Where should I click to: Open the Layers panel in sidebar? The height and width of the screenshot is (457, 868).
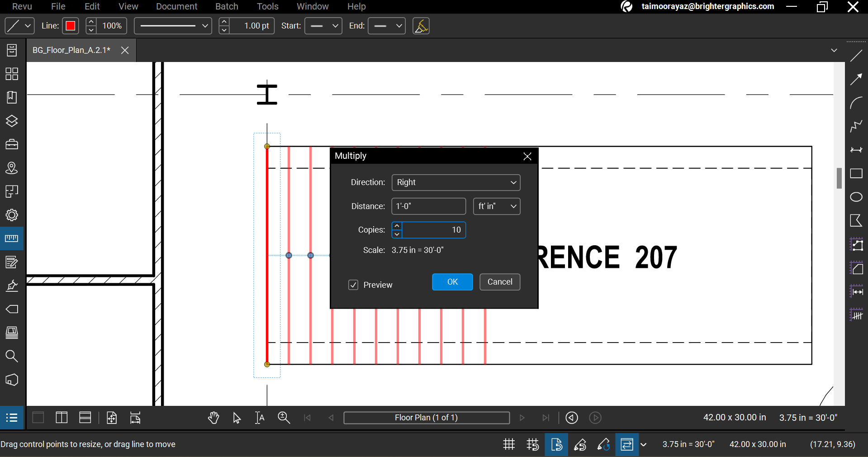click(x=11, y=121)
